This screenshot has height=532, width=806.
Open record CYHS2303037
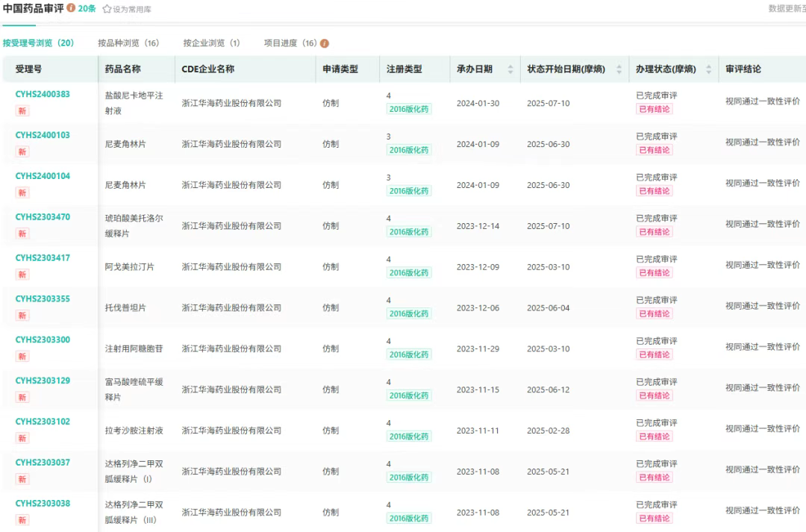coord(43,463)
